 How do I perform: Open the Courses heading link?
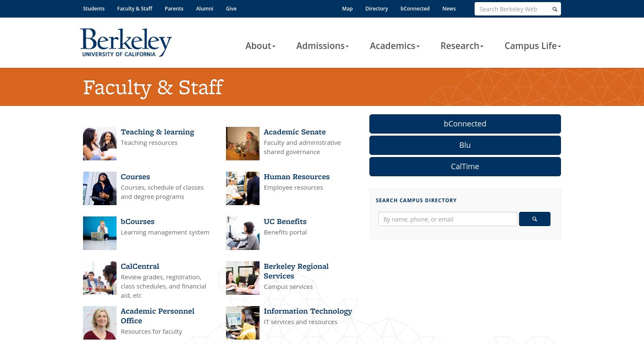pos(135,177)
